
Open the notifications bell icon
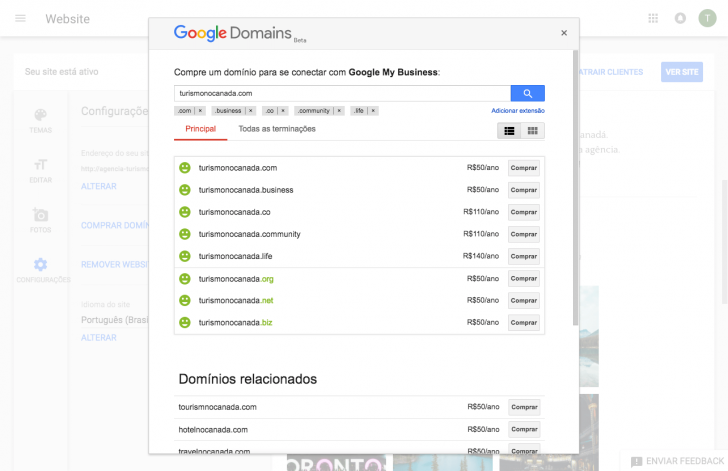point(680,18)
